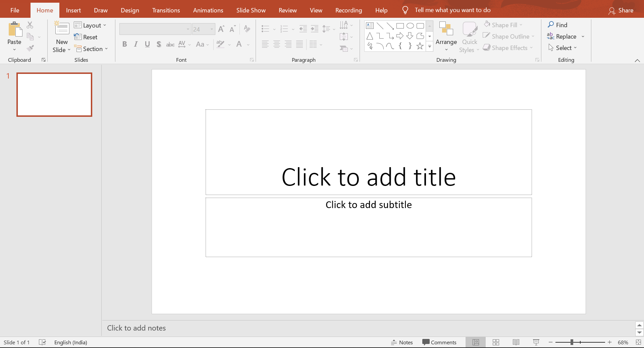Click the Find magnifier button
Viewport: 644px width, 348px height.
click(x=557, y=25)
